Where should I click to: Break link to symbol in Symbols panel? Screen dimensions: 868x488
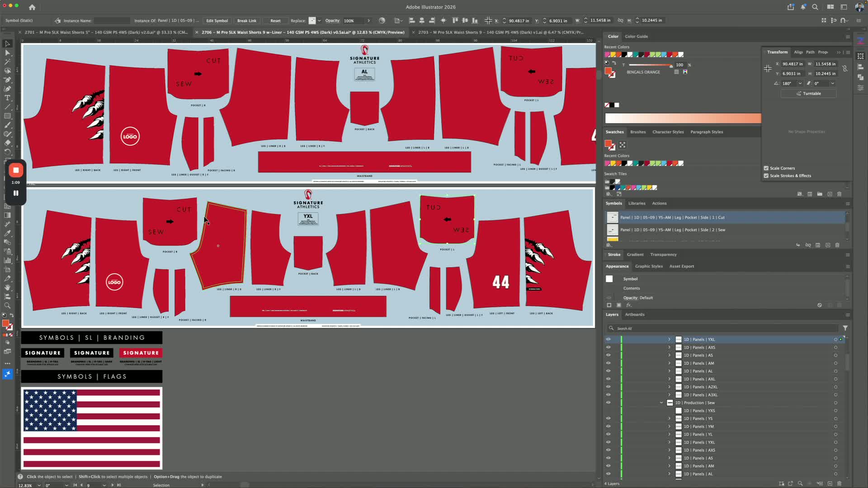[x=808, y=245]
